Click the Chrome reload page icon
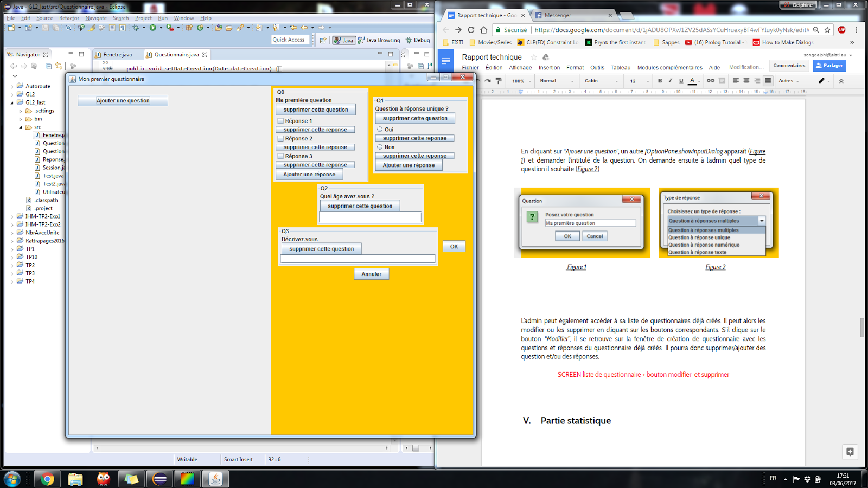868x488 pixels. [471, 30]
